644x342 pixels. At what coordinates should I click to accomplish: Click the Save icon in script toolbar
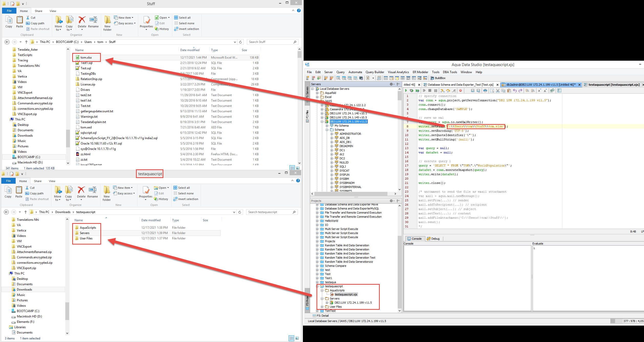472,91
